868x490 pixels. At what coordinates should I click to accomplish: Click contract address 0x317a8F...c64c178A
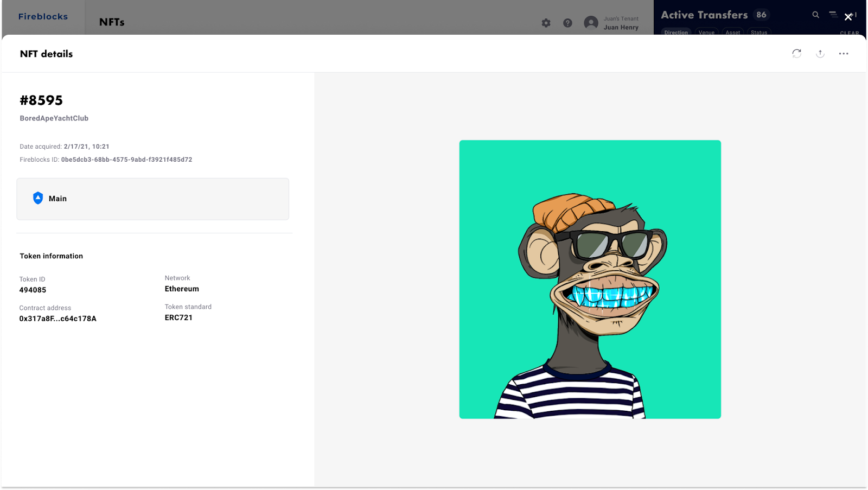58,319
